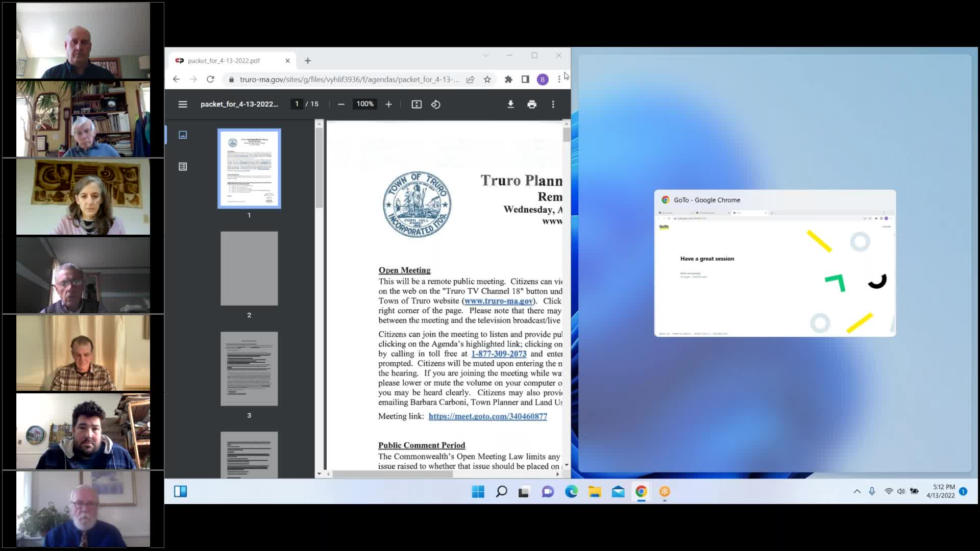
Task: Open Chrome three-dot menu
Action: (559, 80)
